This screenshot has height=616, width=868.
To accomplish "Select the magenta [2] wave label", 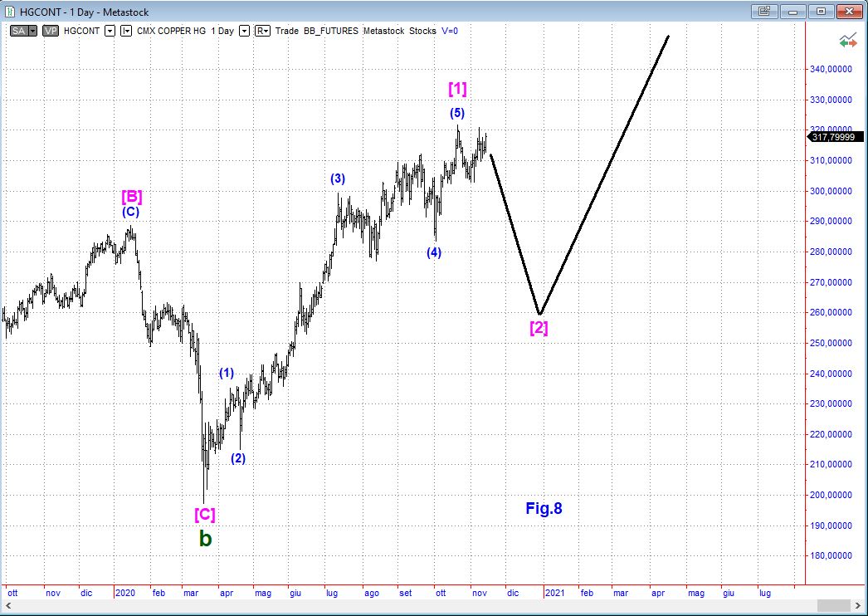I will (x=539, y=327).
